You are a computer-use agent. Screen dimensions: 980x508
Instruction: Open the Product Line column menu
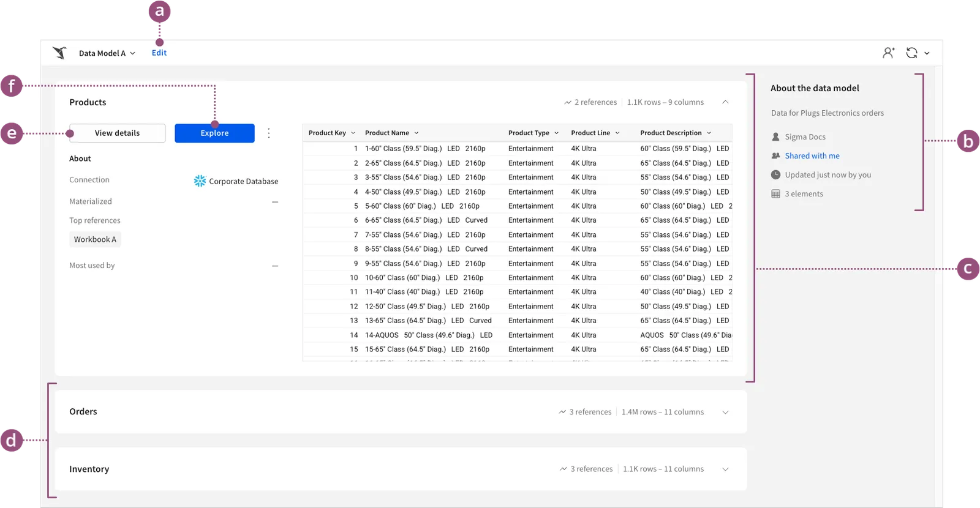[617, 133]
